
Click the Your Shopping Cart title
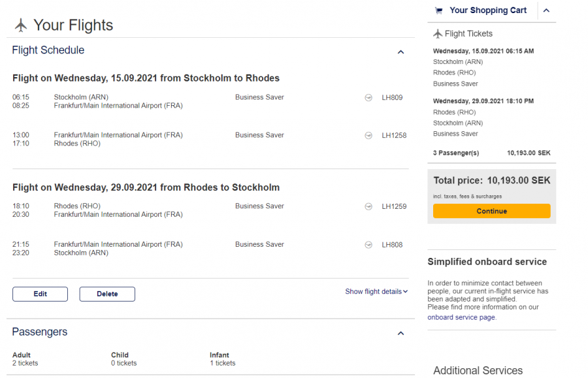tap(488, 10)
